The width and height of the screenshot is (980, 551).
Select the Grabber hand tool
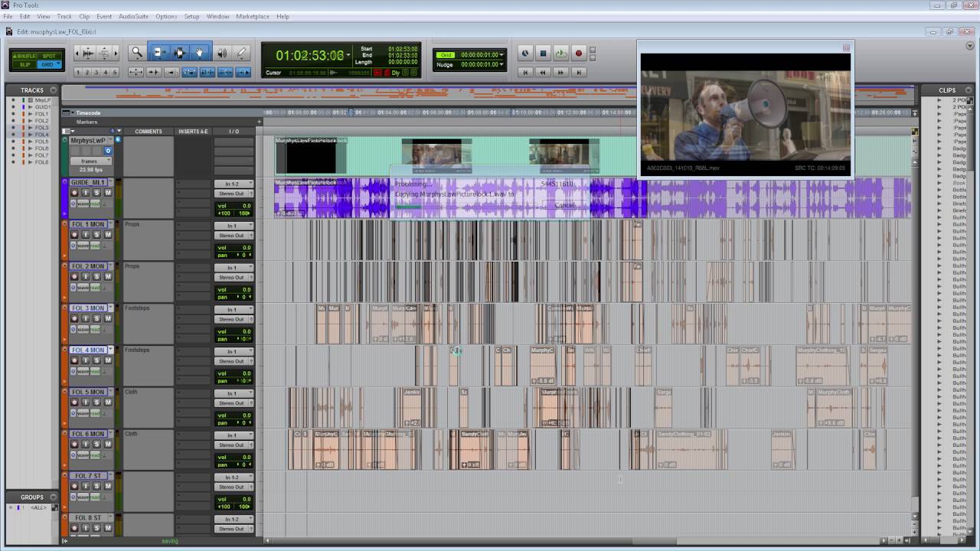click(x=199, y=53)
